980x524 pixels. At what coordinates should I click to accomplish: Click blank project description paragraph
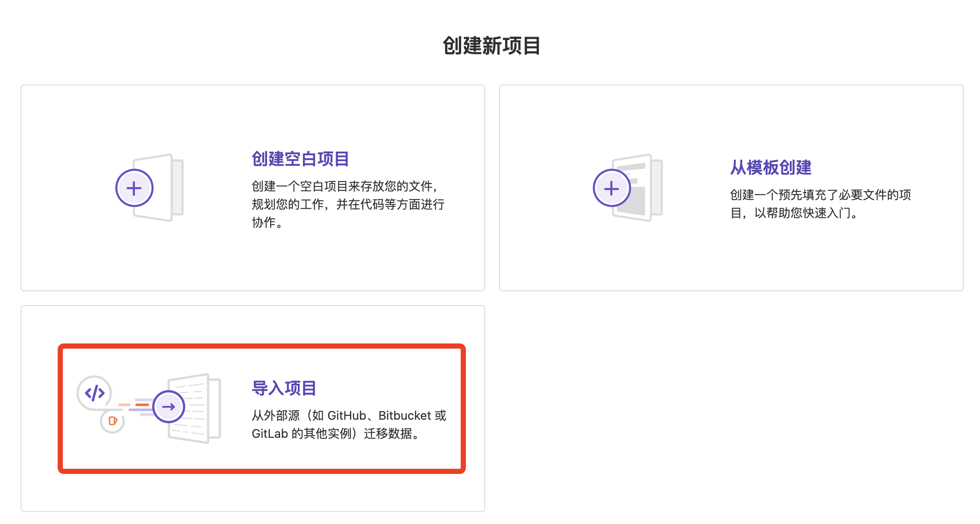(x=347, y=204)
